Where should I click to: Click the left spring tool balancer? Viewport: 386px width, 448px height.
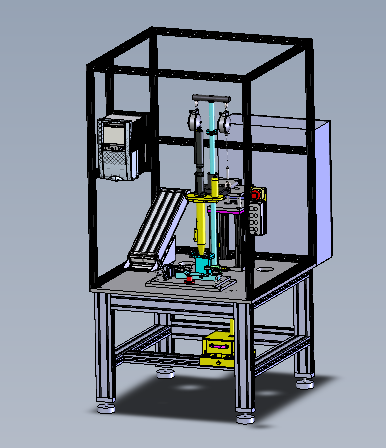195,121
